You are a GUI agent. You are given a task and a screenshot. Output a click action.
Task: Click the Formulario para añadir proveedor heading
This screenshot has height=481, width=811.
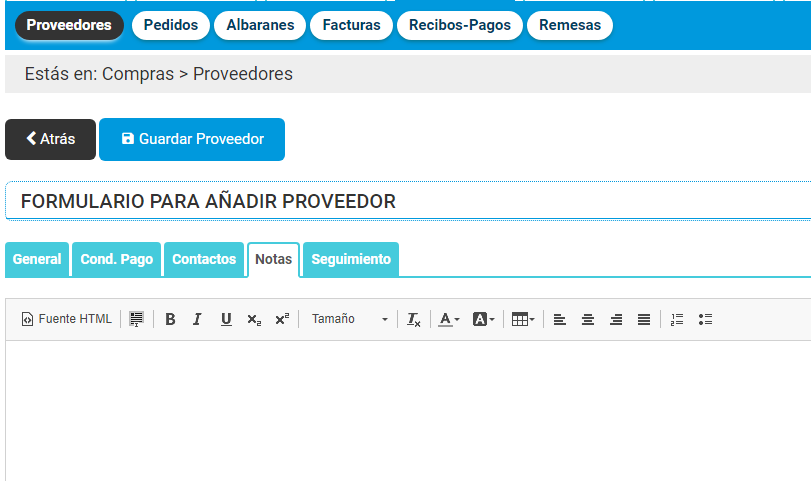point(208,201)
